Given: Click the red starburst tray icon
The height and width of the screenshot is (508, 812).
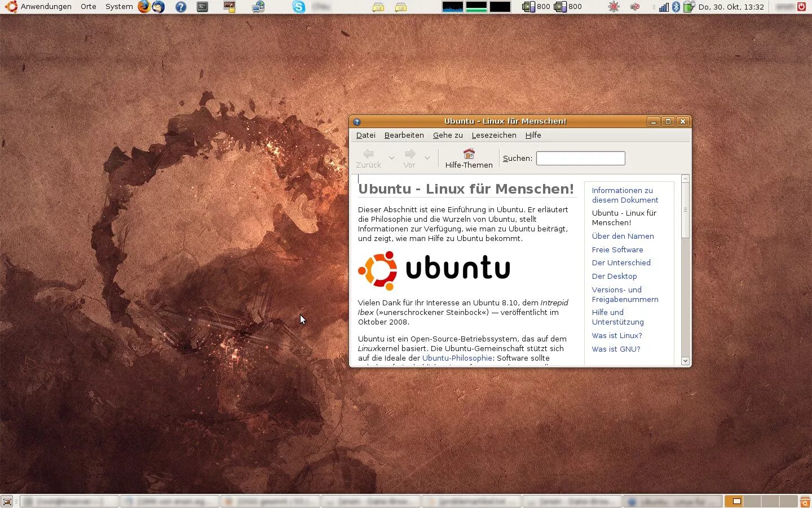Looking at the screenshot, I should click(614, 7).
